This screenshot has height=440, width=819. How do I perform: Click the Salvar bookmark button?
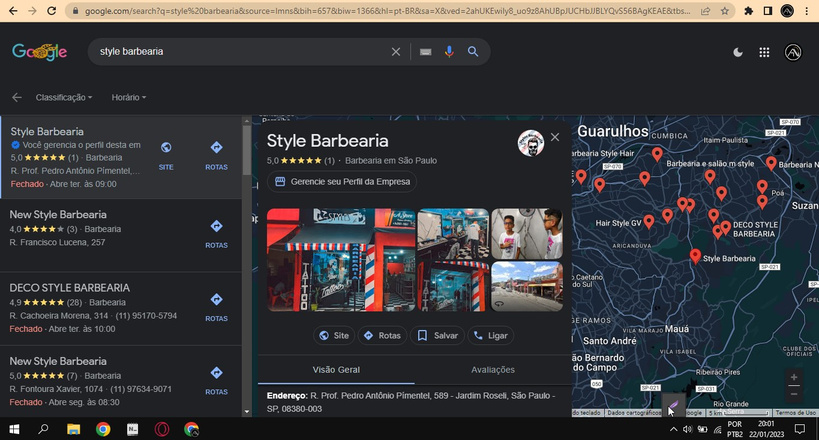coord(437,336)
